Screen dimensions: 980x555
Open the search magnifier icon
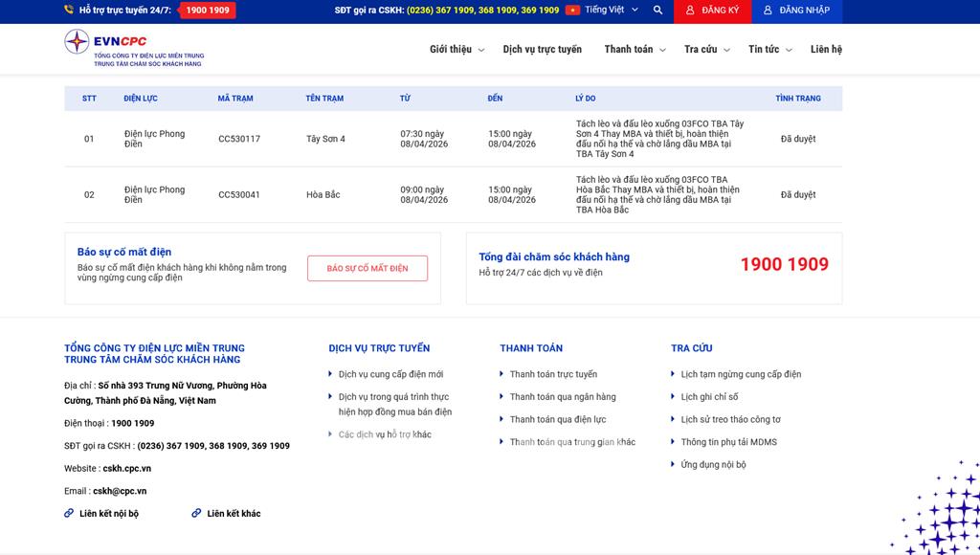coord(657,11)
